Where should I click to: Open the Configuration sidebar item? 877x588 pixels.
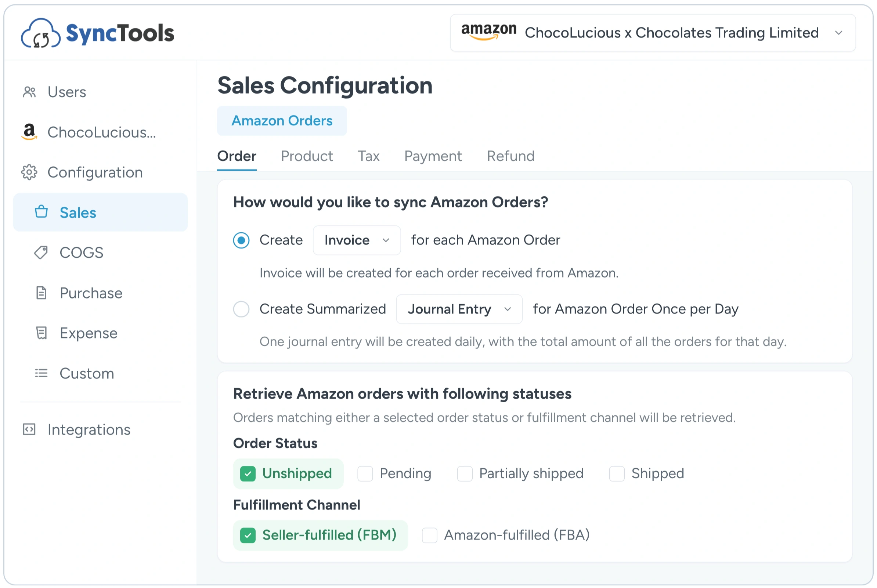100,173
